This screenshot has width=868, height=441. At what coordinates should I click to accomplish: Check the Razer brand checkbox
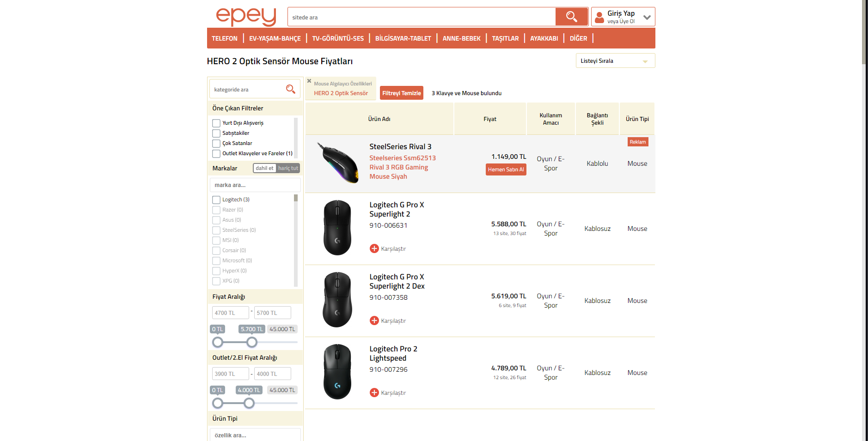216,210
